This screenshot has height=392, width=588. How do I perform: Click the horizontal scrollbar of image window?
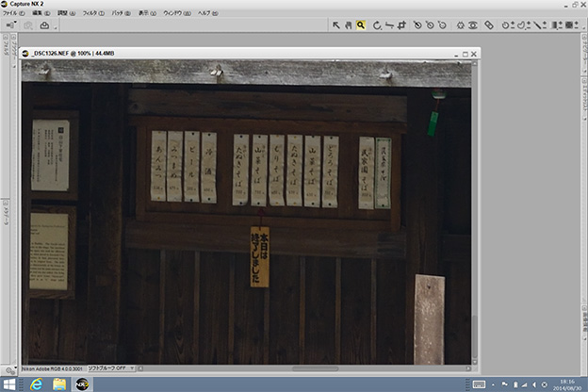click(311, 367)
